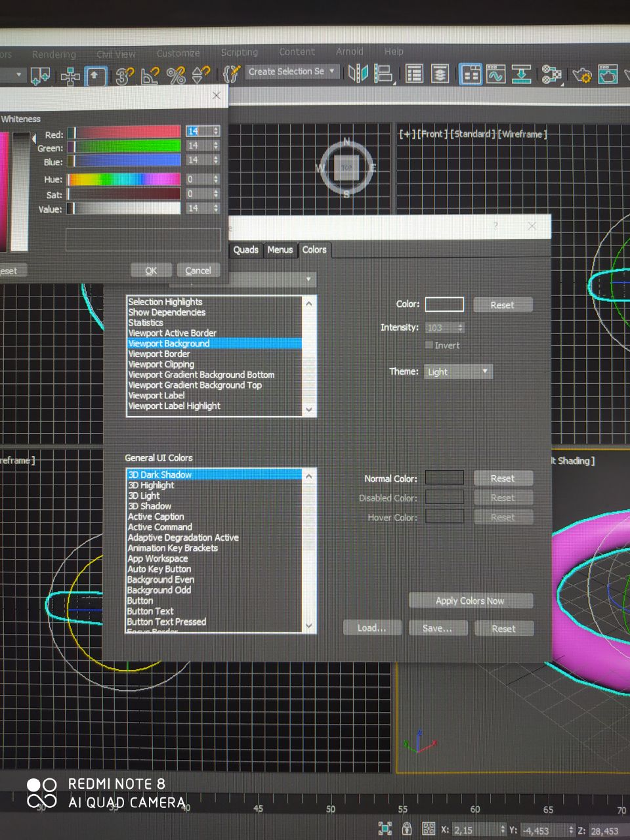The image size is (630, 840).
Task: Click Apply Colors Now button
Action: [x=471, y=600]
